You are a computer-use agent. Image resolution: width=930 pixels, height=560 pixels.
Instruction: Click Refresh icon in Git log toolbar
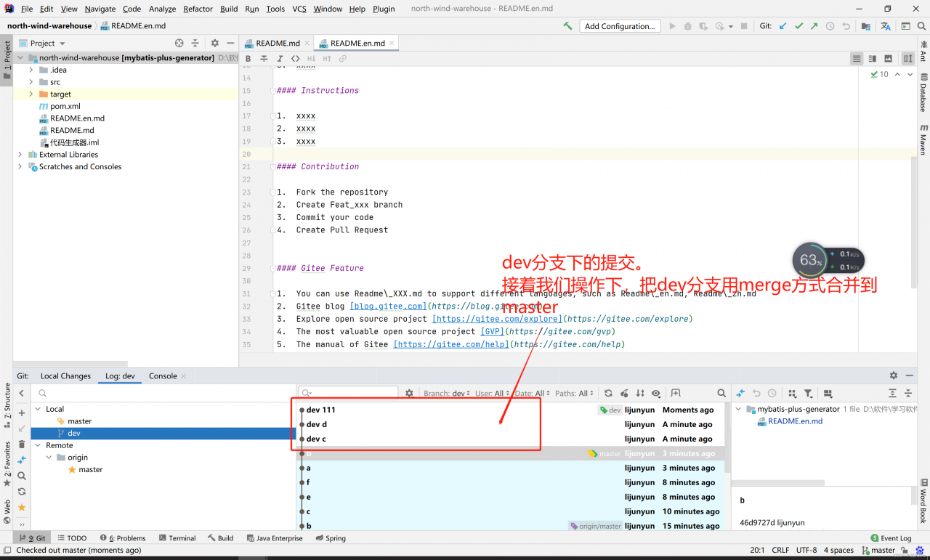(x=608, y=393)
